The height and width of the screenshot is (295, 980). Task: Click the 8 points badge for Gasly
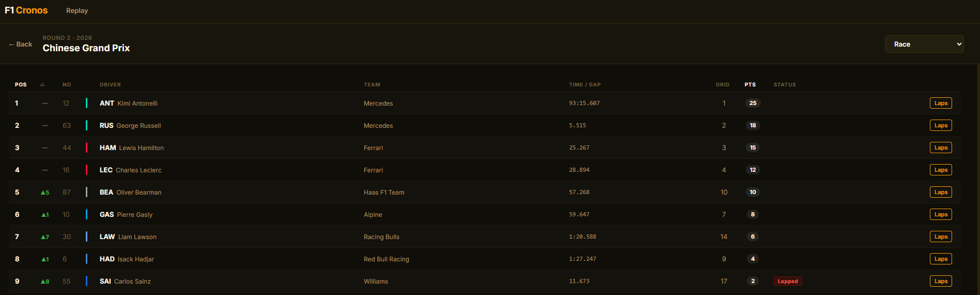tap(753, 214)
